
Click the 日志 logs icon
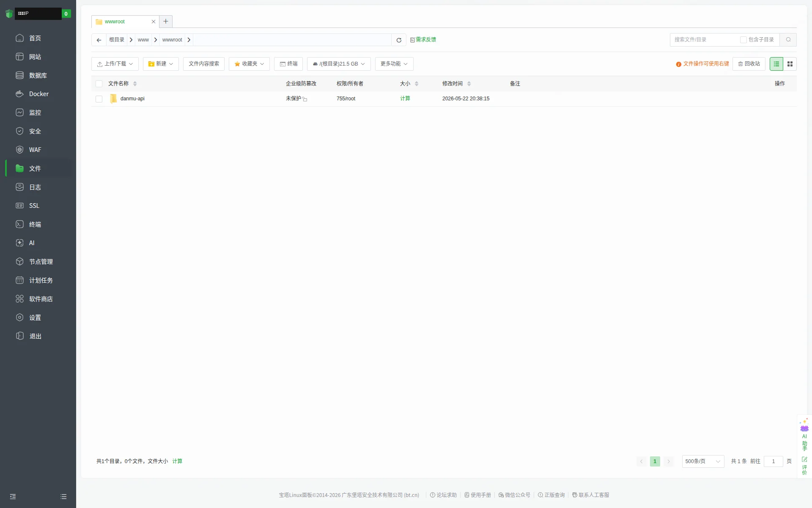pos(19,187)
